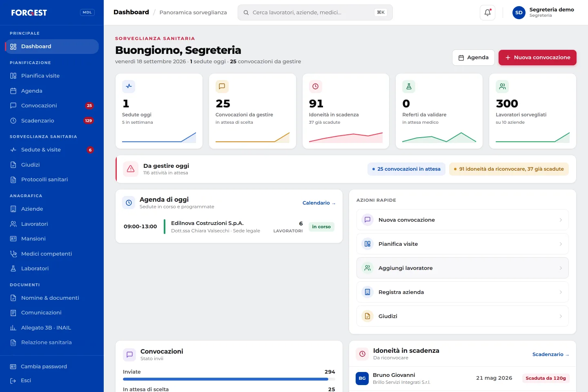Click the SD user avatar
This screenshot has height=392, width=588.
point(519,13)
